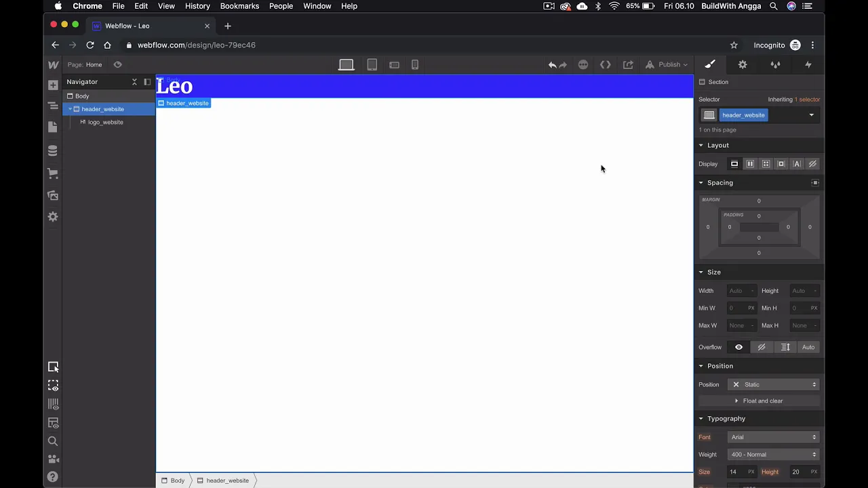This screenshot has height=488, width=868.
Task: Open the project Settings gear in sidebar
Action: pyautogui.click(x=53, y=217)
